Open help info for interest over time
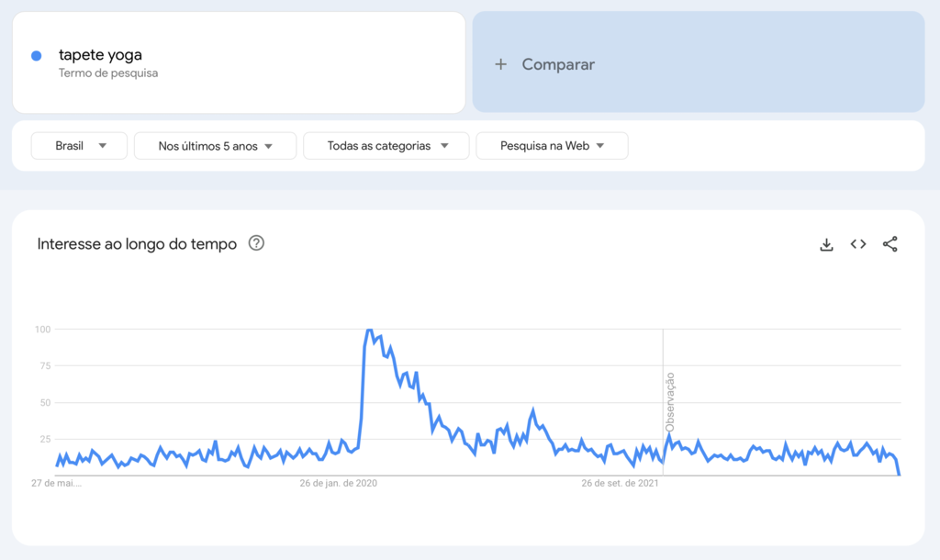940x560 pixels. point(256,243)
